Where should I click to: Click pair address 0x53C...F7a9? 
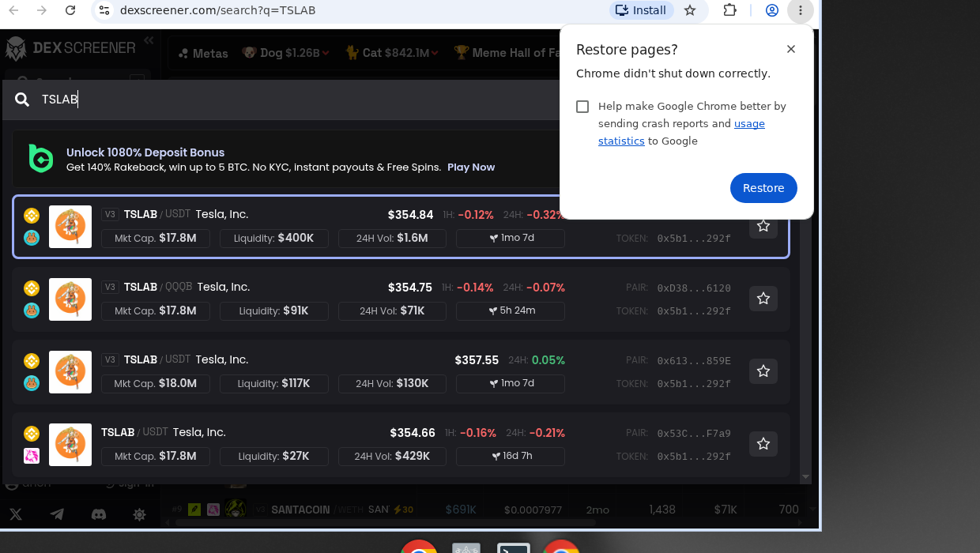pos(694,434)
